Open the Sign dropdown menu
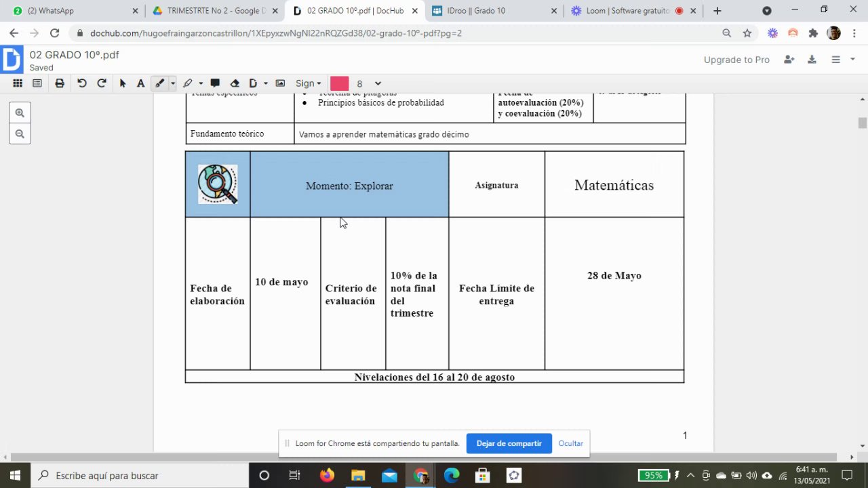Viewport: 868px width, 488px height. [308, 83]
